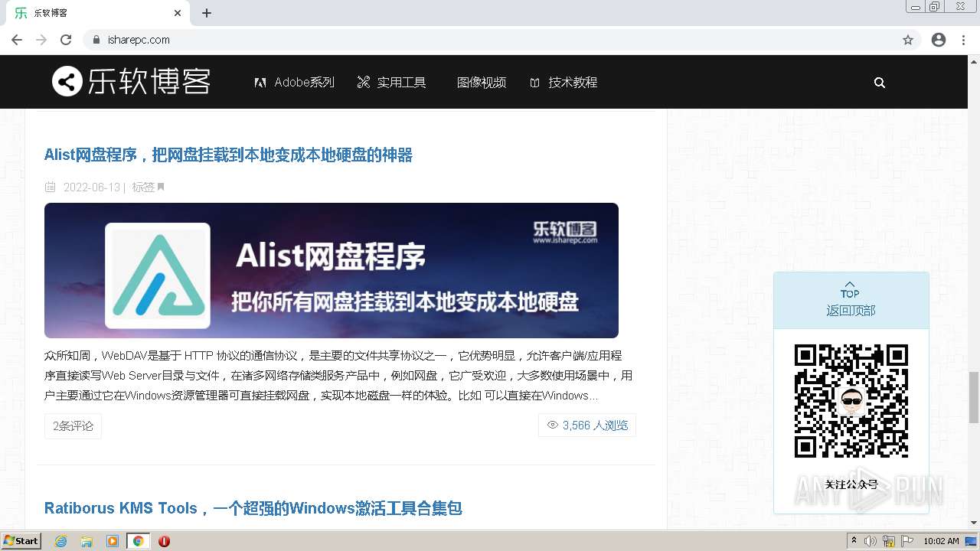Click the 10:02 AM clock
Viewport: 980px width, 551px height.
[x=941, y=541]
